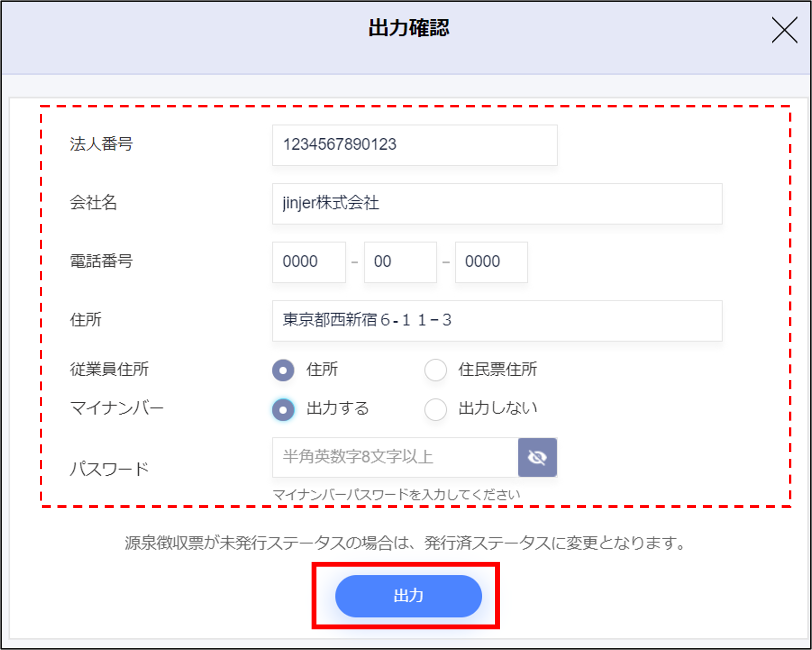812x650 pixels.
Task: Click the 源泉徴収票 status notice text
Action: pyautogui.click(x=405, y=543)
